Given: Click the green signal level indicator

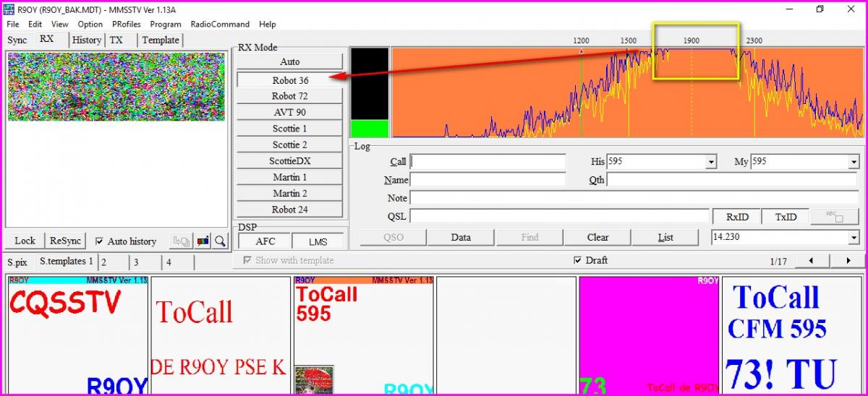Looking at the screenshot, I should point(369,129).
